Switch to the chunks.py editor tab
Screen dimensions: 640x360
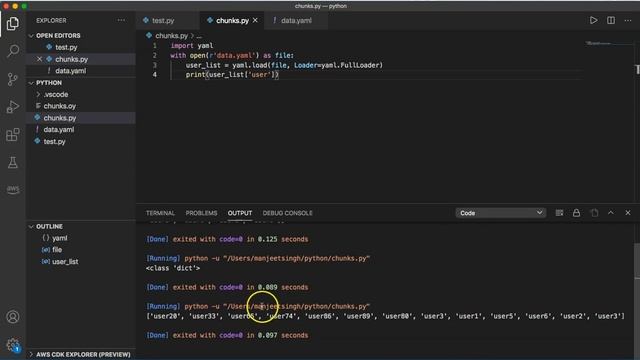232,20
